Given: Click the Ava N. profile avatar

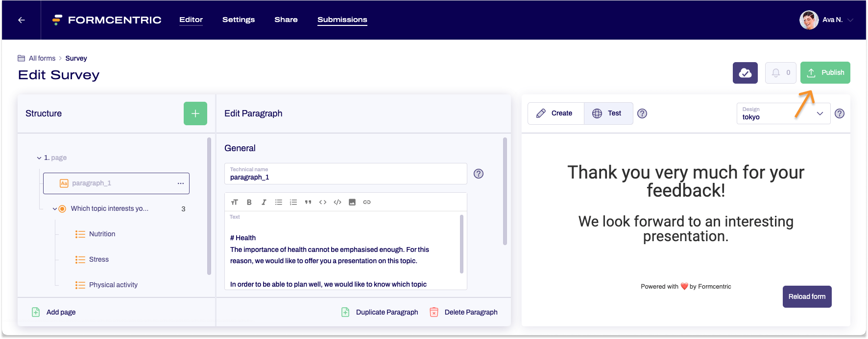Looking at the screenshot, I should (x=809, y=20).
